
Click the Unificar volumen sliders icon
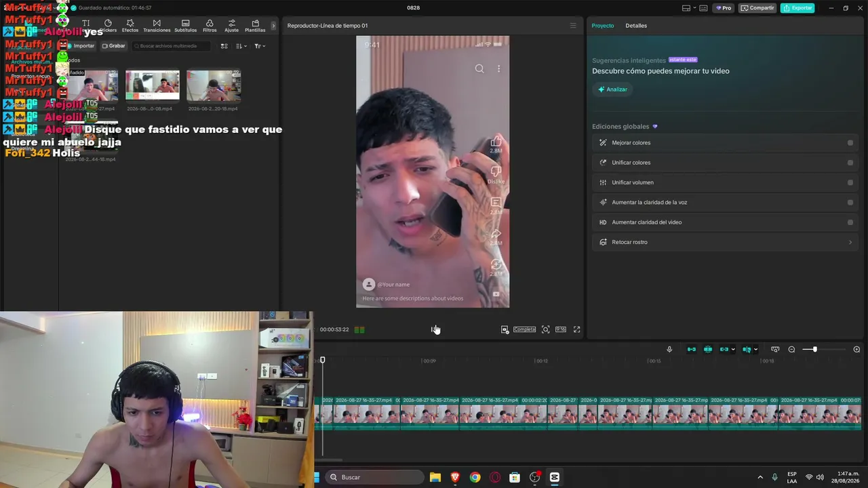[x=603, y=182]
